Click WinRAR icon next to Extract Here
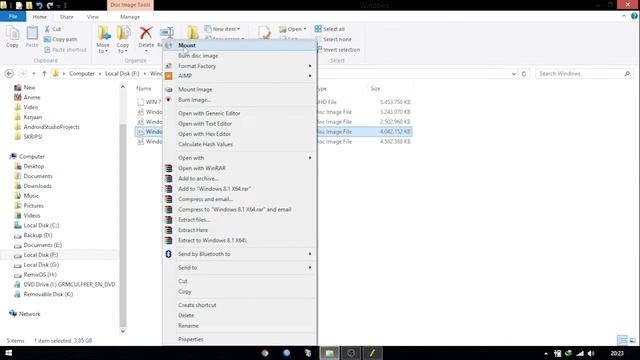The width and height of the screenshot is (640, 360). coord(169,230)
